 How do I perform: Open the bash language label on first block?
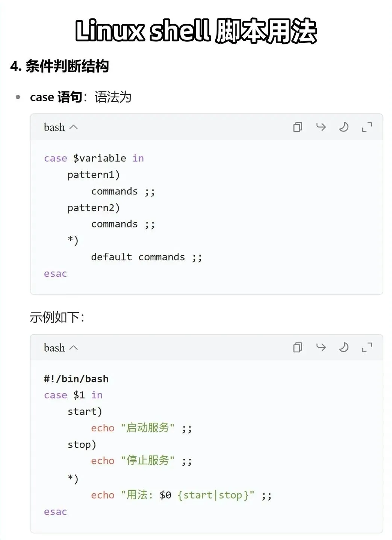[54, 127]
